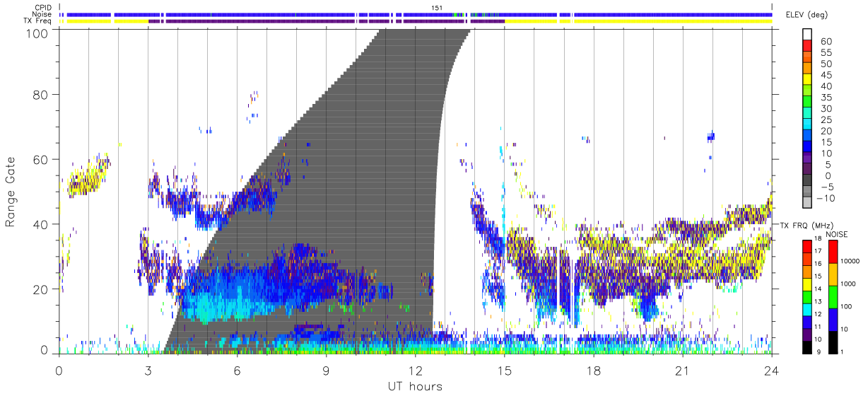Click the 21 tick label on UT hours axis
Image resolution: width=868 pixels, height=401 pixels.
683,371
